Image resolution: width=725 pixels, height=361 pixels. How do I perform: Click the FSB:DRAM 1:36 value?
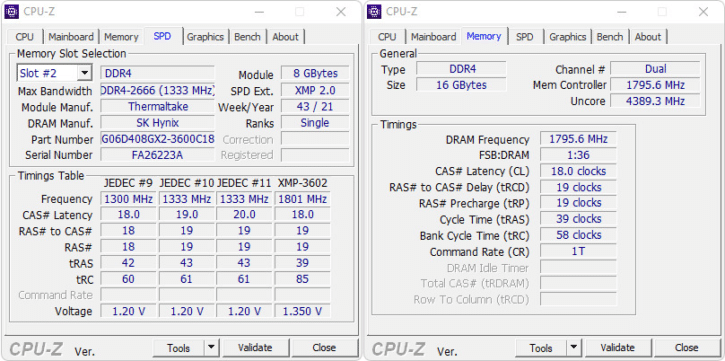(x=578, y=155)
